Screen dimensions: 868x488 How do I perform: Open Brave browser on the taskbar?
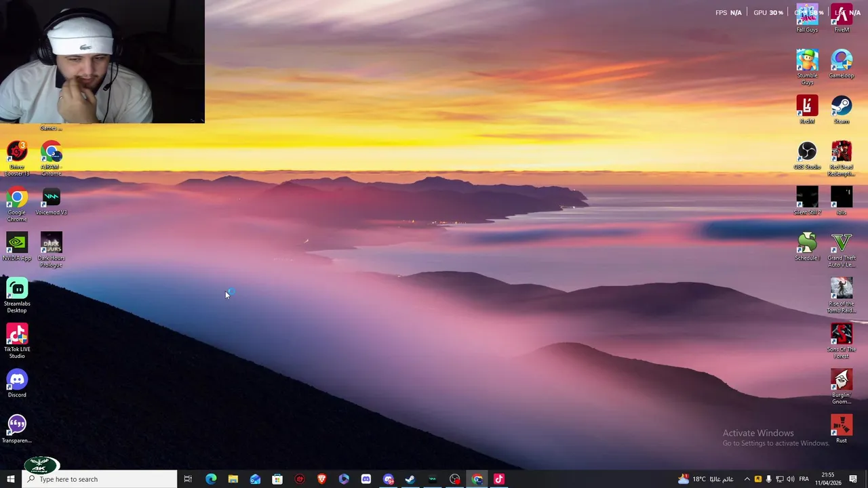[x=321, y=479]
